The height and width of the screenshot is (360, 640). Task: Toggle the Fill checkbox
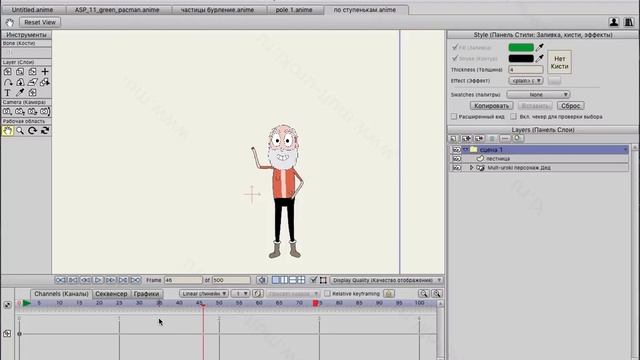point(455,47)
